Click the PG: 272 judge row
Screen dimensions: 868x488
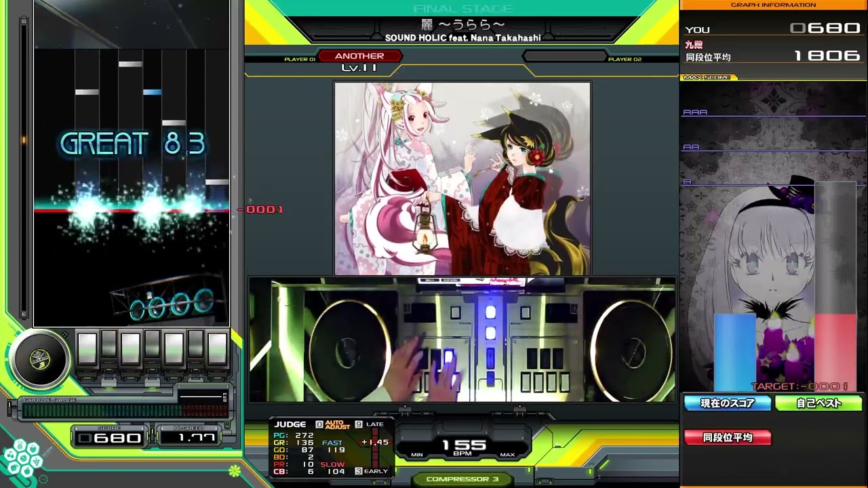294,435
